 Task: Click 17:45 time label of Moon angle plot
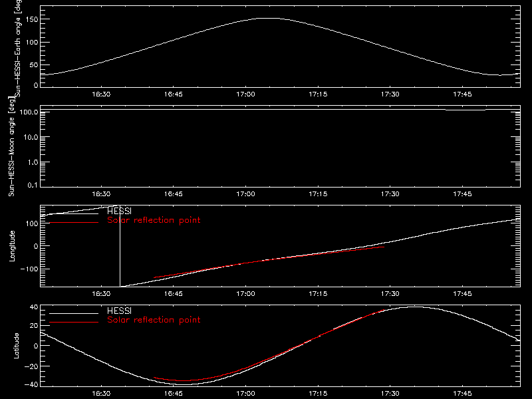(x=462, y=194)
